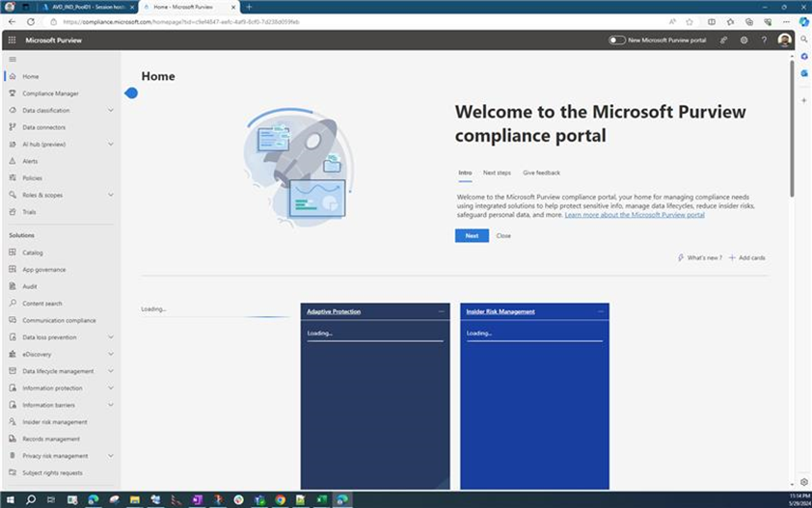Open the Audit icon
The height and width of the screenshot is (508, 812).
pos(13,286)
